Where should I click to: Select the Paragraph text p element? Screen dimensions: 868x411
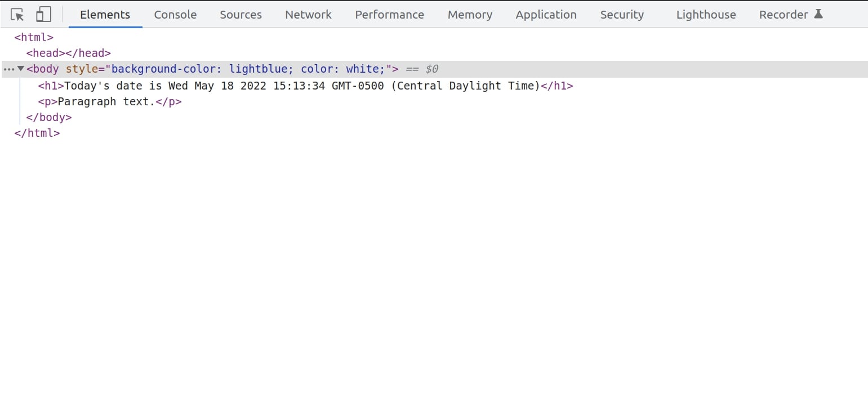tap(109, 102)
